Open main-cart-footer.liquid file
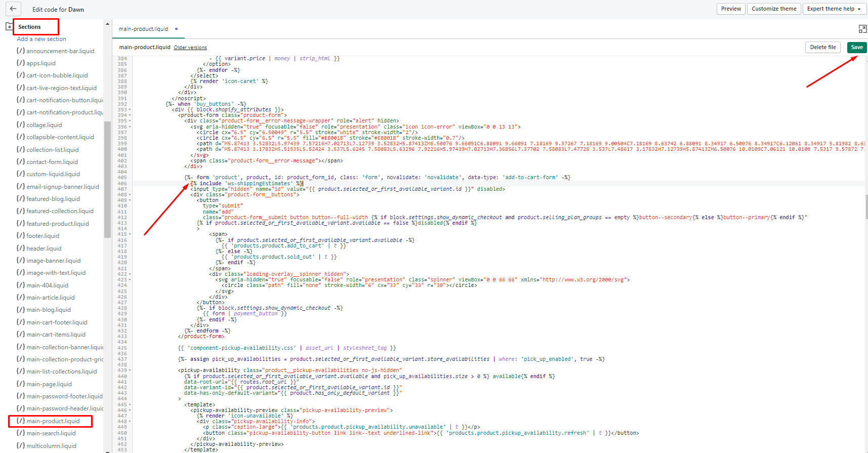The height and width of the screenshot is (453, 868). click(x=57, y=322)
